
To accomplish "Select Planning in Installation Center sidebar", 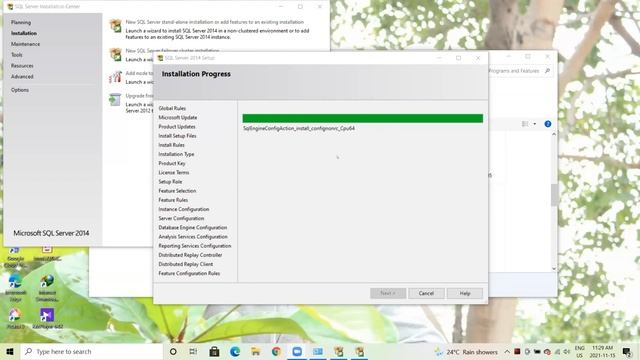I will (x=21, y=22).
